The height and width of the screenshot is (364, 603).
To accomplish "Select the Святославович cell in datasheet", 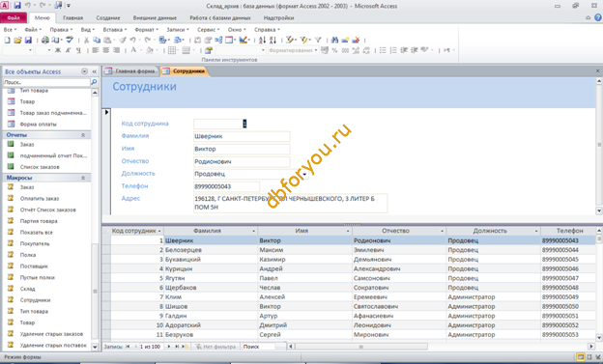I will point(399,306).
